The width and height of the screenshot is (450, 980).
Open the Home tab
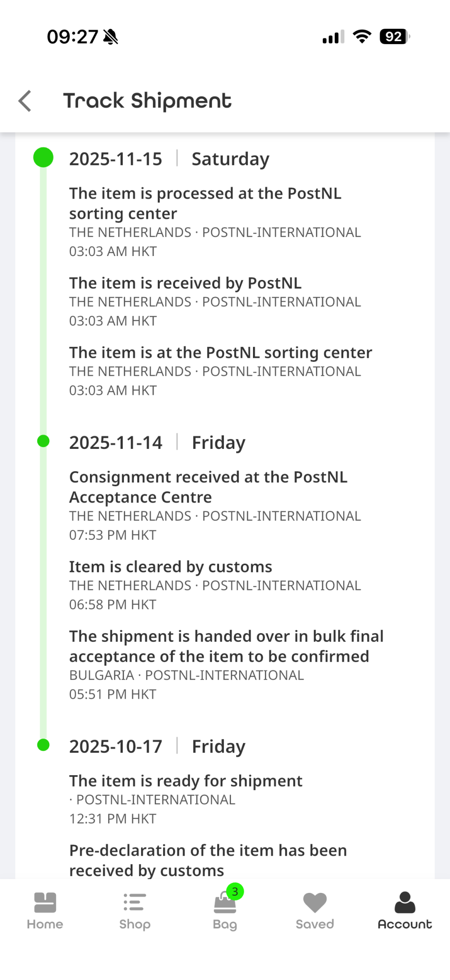(x=45, y=911)
